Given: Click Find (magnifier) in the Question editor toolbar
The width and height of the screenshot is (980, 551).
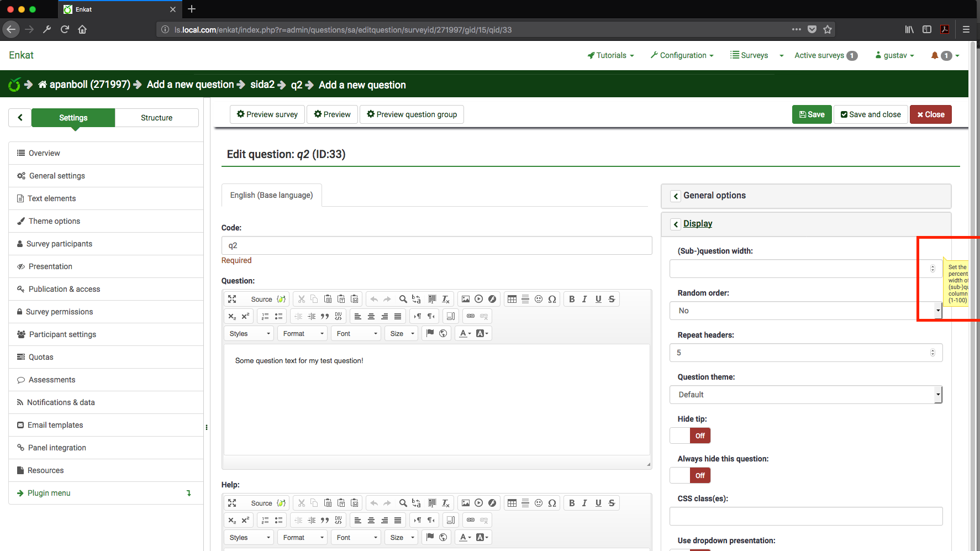Looking at the screenshot, I should click(403, 299).
